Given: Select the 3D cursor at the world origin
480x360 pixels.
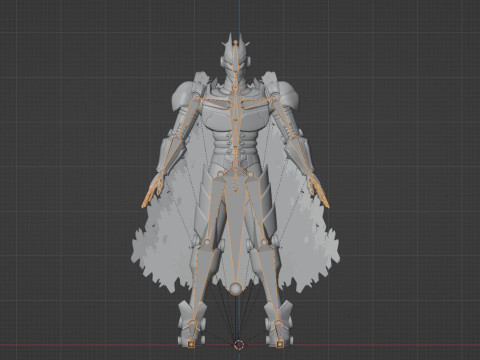Looking at the screenshot, I should pyautogui.click(x=239, y=345).
